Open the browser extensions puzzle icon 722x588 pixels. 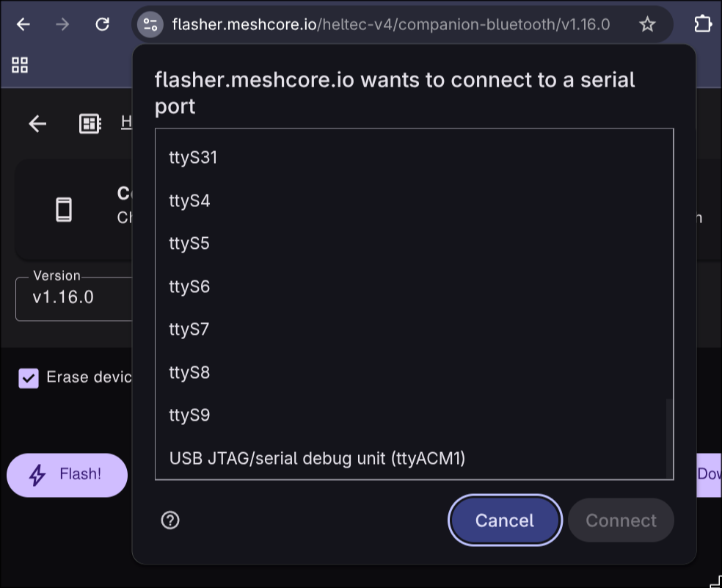pyautogui.click(x=703, y=24)
